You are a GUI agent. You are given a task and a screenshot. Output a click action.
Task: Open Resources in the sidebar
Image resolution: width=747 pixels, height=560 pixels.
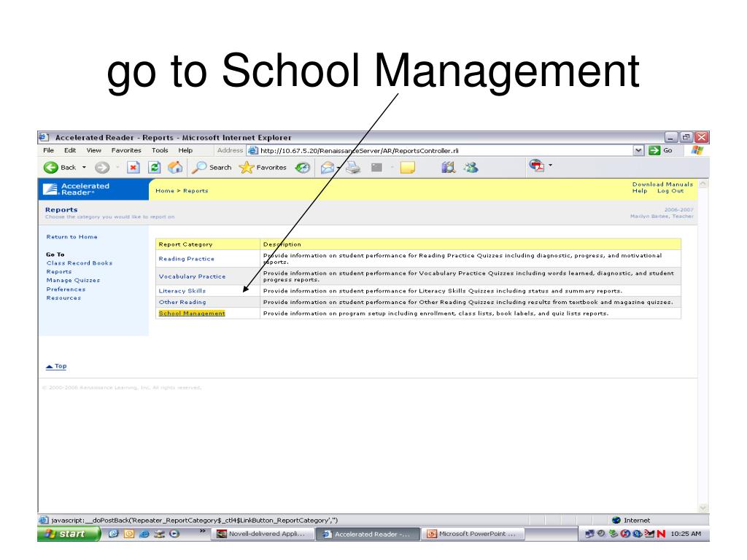click(x=64, y=298)
